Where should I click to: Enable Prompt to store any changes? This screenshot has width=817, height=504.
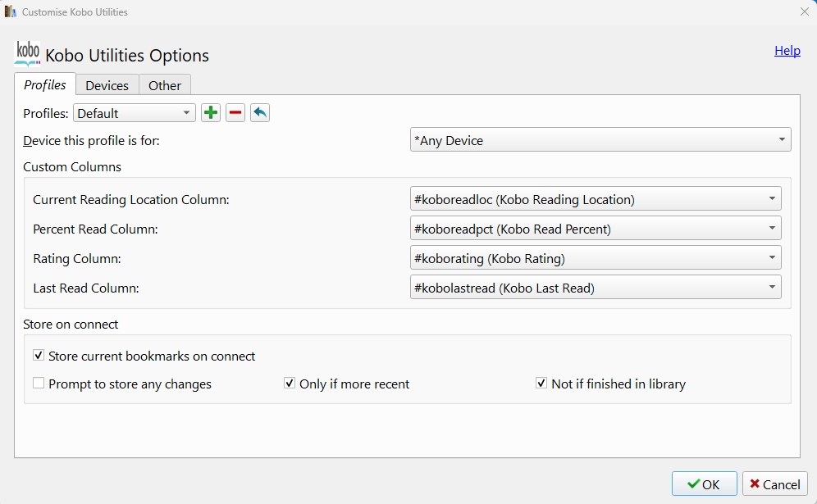coord(39,384)
